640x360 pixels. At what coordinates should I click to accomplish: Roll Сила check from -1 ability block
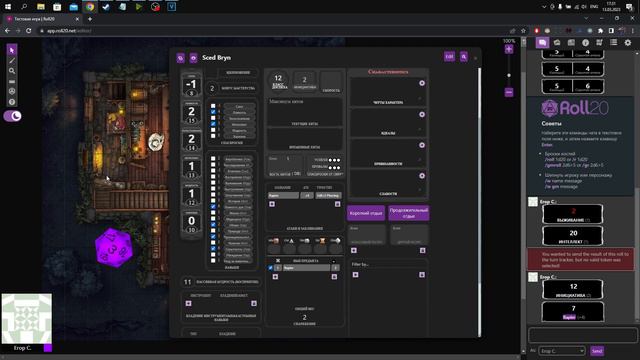[x=191, y=84]
